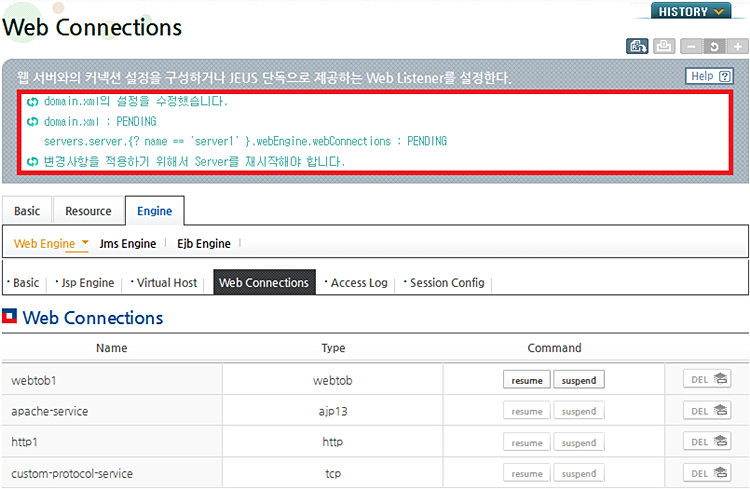Open the webtob1 connection name
This screenshot has width=750, height=489.
coord(34,380)
